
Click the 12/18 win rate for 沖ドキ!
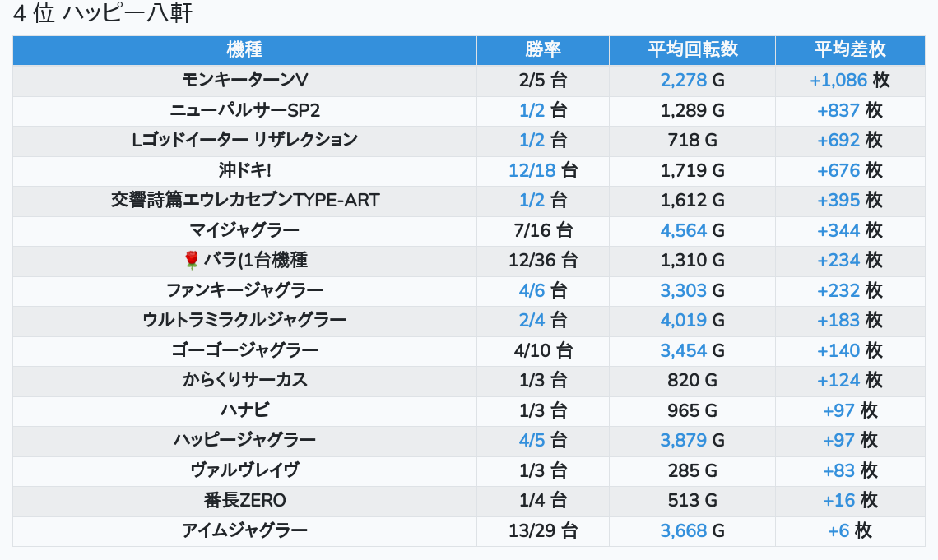532,170
